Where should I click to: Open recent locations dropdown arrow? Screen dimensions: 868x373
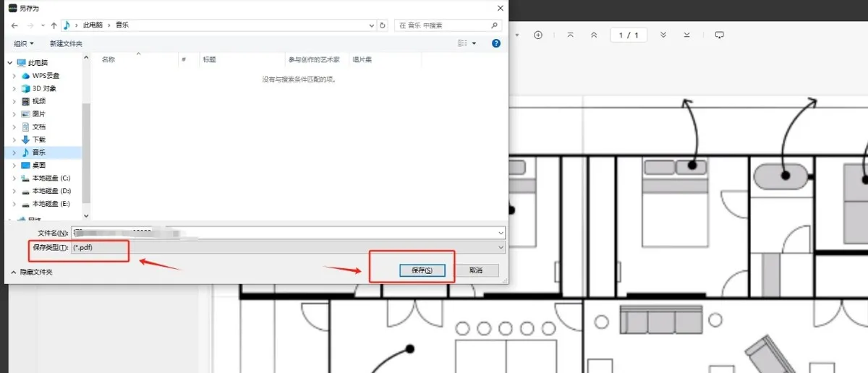(x=42, y=25)
